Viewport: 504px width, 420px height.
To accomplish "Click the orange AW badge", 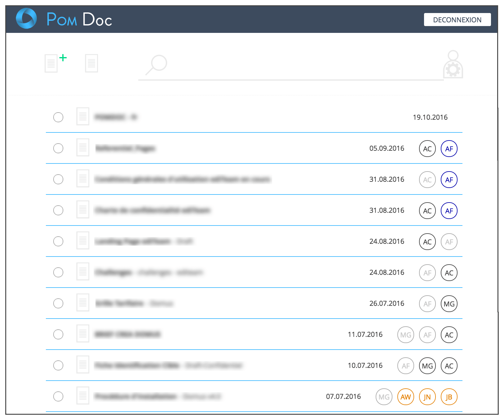I will pos(406,397).
